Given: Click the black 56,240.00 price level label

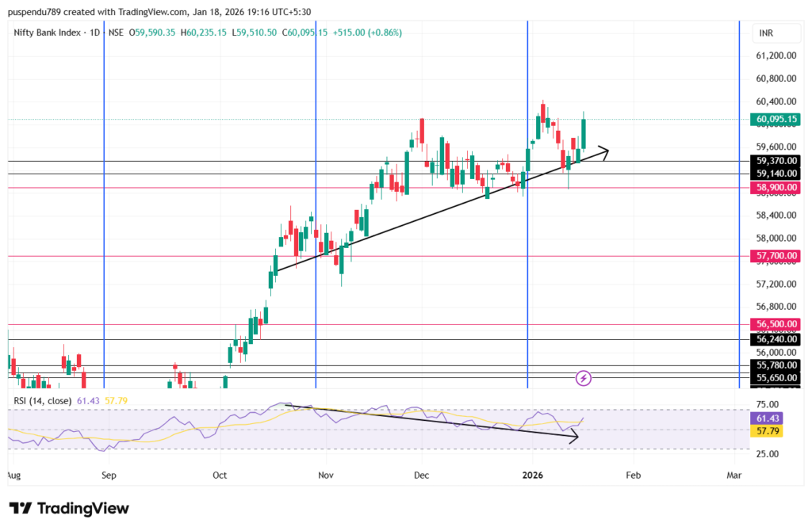Looking at the screenshot, I should tap(776, 339).
